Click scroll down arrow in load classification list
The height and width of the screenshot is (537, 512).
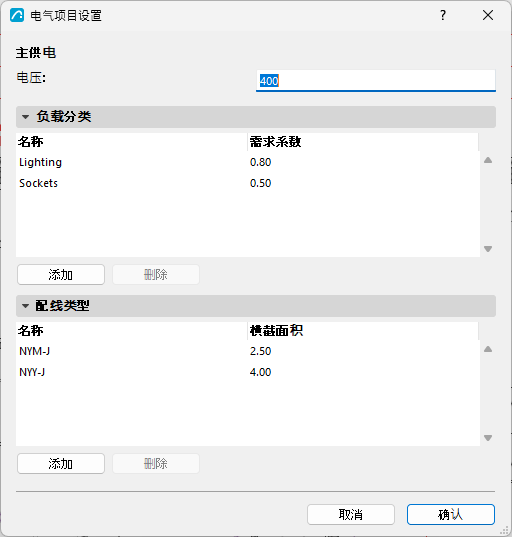(x=488, y=249)
